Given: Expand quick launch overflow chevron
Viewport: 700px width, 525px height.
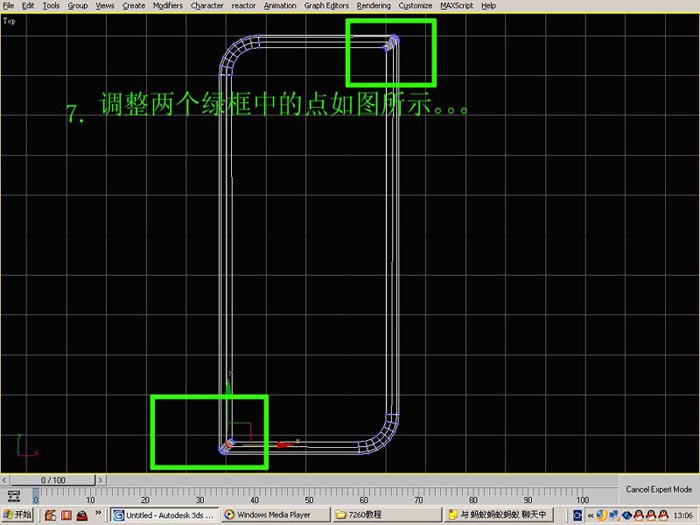Looking at the screenshot, I should [x=98, y=512].
